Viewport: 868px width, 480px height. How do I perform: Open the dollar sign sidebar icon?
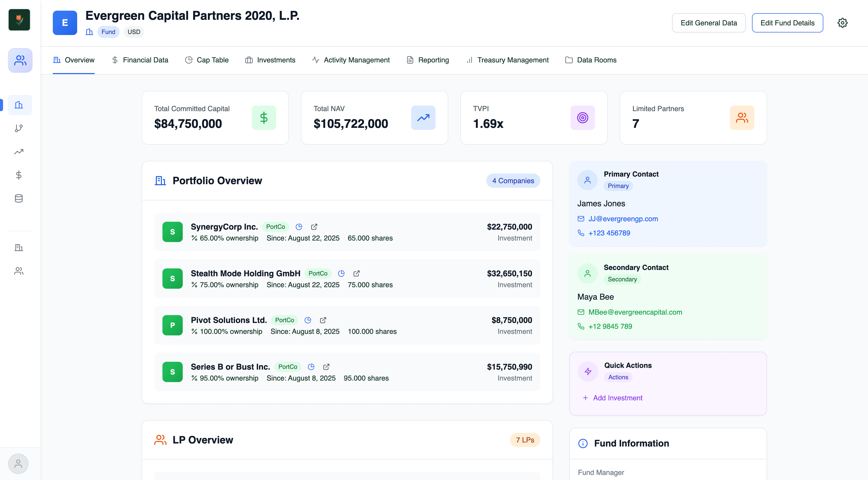tap(19, 175)
